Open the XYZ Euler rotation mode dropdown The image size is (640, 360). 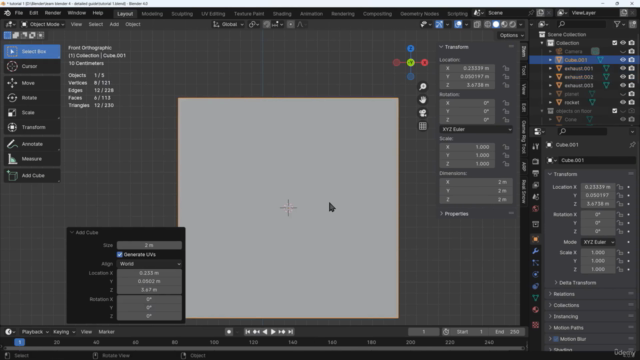point(476,129)
